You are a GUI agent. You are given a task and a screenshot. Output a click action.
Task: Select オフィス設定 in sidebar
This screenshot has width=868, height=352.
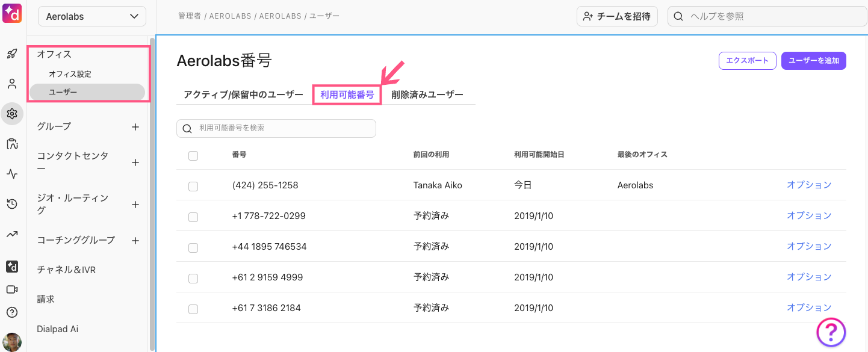(70, 74)
